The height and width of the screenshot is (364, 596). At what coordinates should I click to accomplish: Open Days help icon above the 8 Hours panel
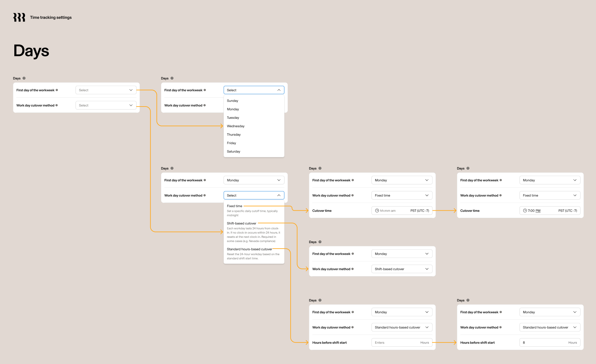(468, 300)
